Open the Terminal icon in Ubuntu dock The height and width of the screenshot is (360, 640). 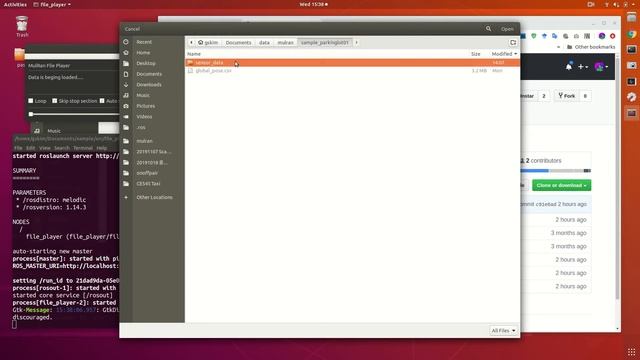tap(631, 50)
